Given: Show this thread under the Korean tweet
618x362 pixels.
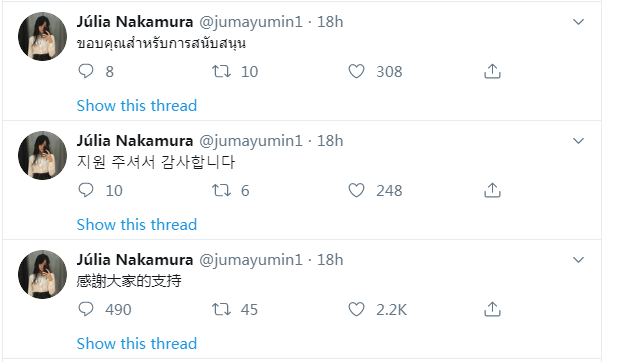Looking at the screenshot, I should pyautogui.click(x=137, y=225).
